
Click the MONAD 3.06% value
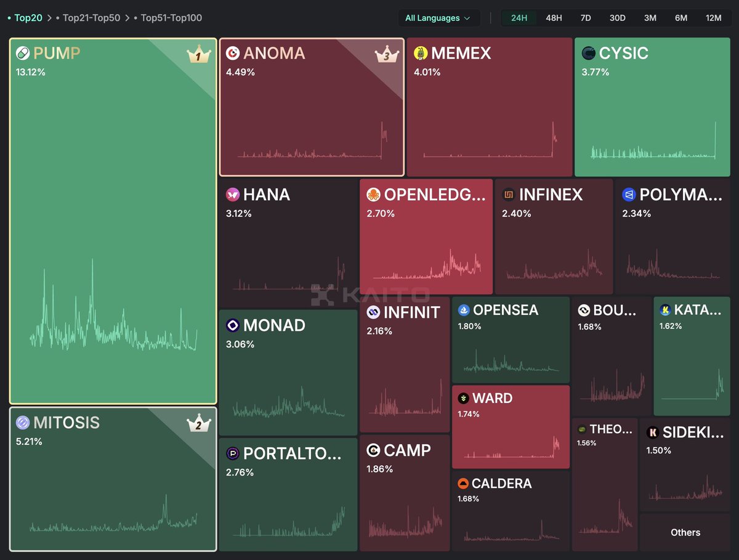pos(240,344)
